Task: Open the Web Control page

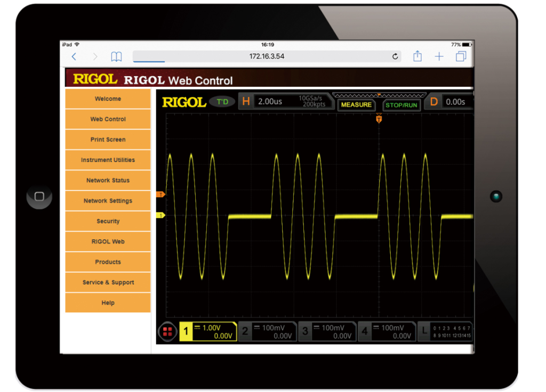Action: [108, 119]
